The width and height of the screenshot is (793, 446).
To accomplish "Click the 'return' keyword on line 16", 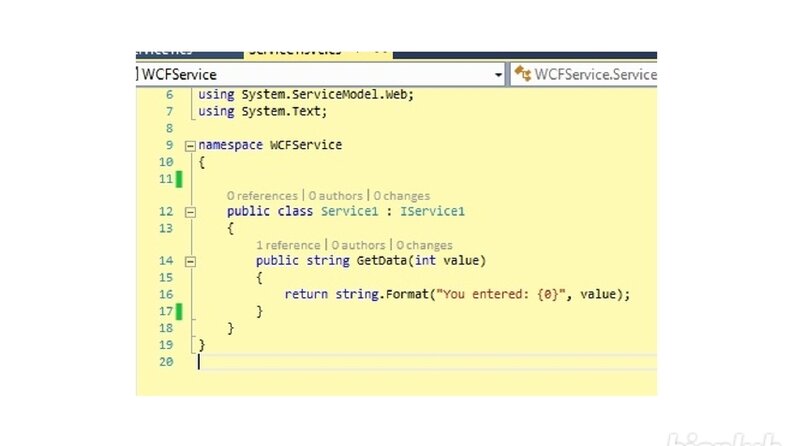I will tap(306, 294).
